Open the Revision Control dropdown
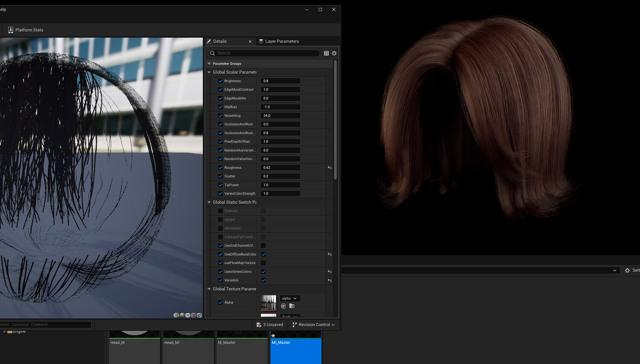This screenshot has height=364, width=640. 314,325
